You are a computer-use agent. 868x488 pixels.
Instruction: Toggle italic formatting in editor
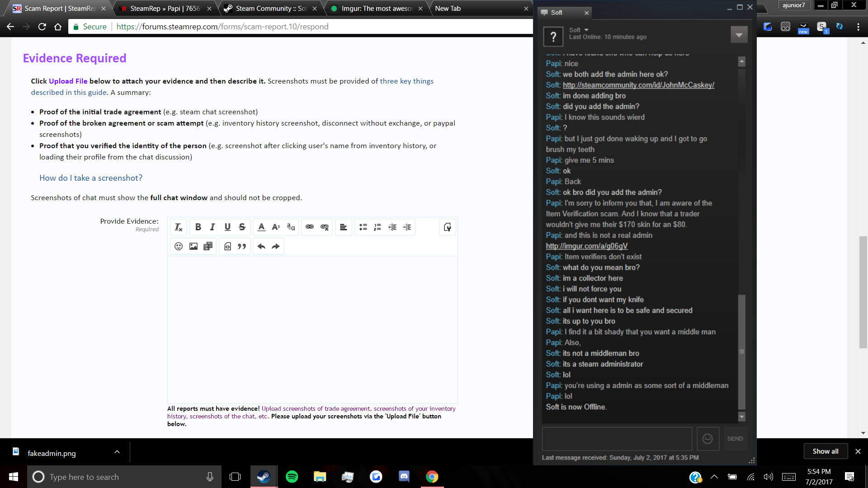pos(212,227)
